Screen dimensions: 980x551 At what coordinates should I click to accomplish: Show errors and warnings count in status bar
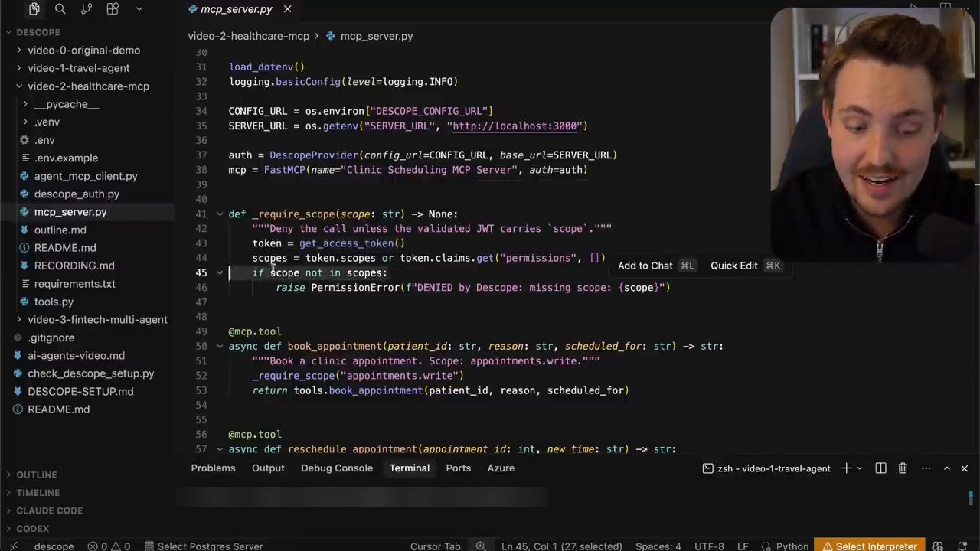(x=109, y=546)
